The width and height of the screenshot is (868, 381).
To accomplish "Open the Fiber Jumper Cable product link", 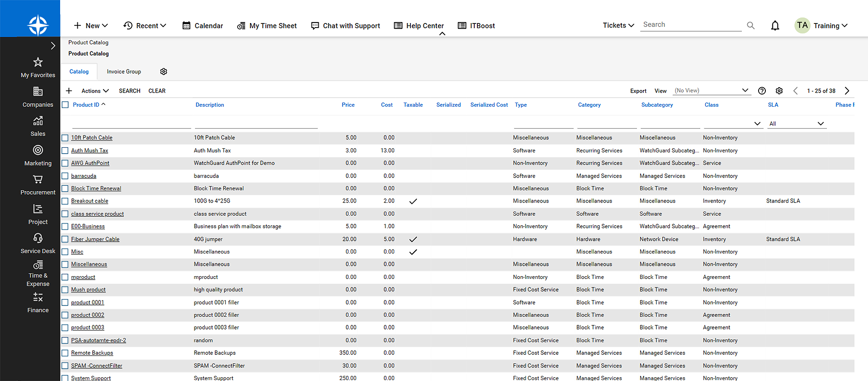I will [x=95, y=239].
